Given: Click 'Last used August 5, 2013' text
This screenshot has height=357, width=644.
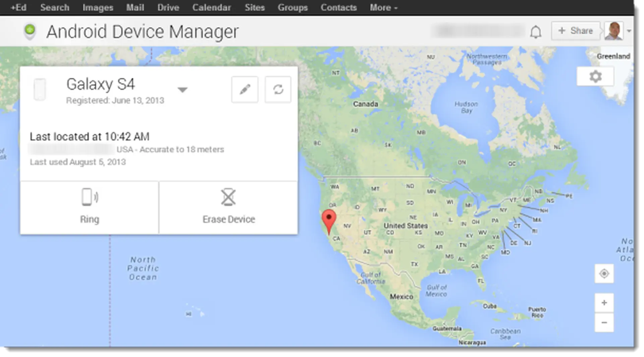Looking at the screenshot, I should [x=78, y=162].
